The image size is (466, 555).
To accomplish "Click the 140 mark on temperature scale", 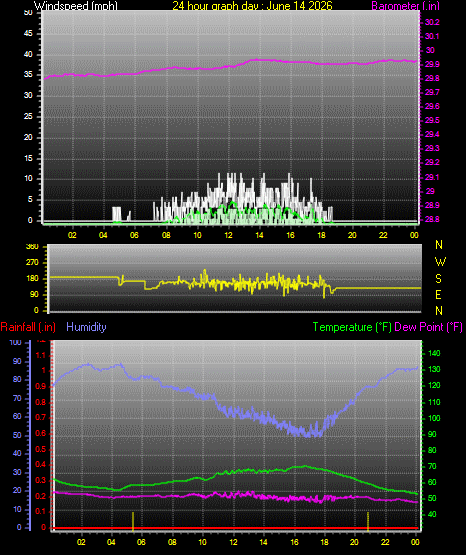I will (x=434, y=353).
